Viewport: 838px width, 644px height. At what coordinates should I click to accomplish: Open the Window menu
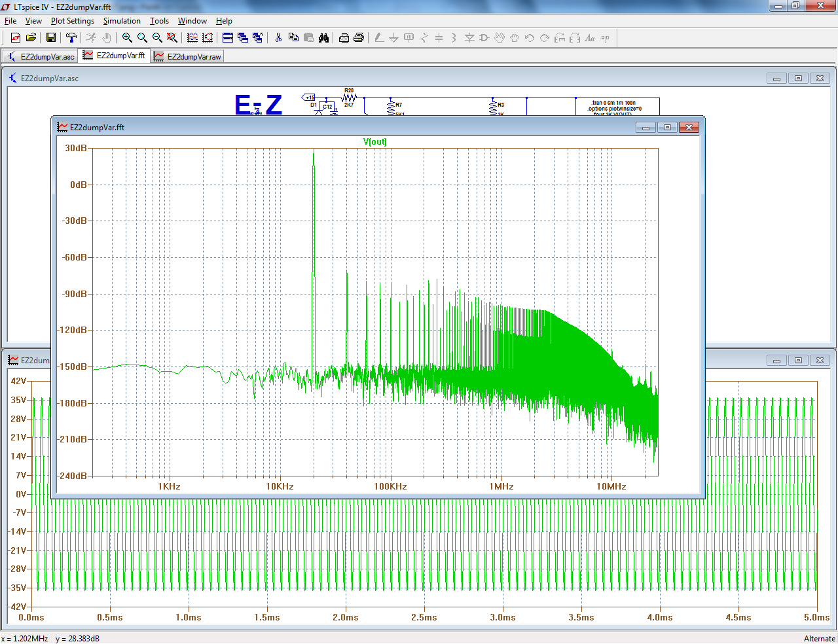[x=192, y=21]
